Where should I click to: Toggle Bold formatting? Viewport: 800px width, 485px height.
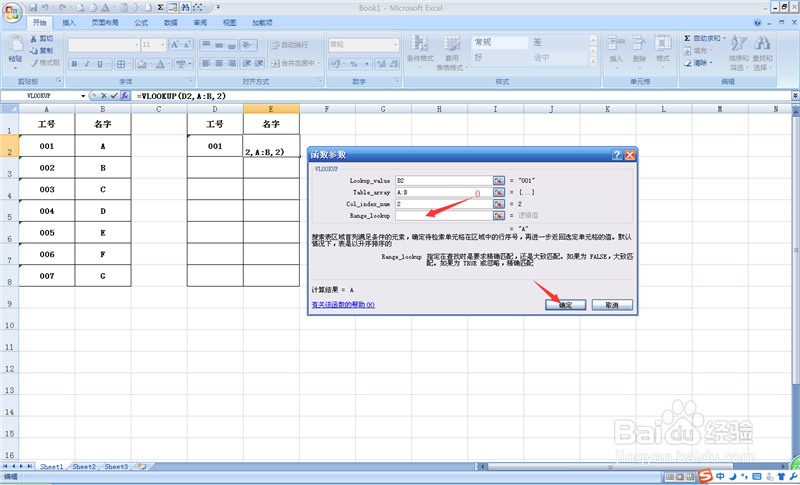pos(74,64)
